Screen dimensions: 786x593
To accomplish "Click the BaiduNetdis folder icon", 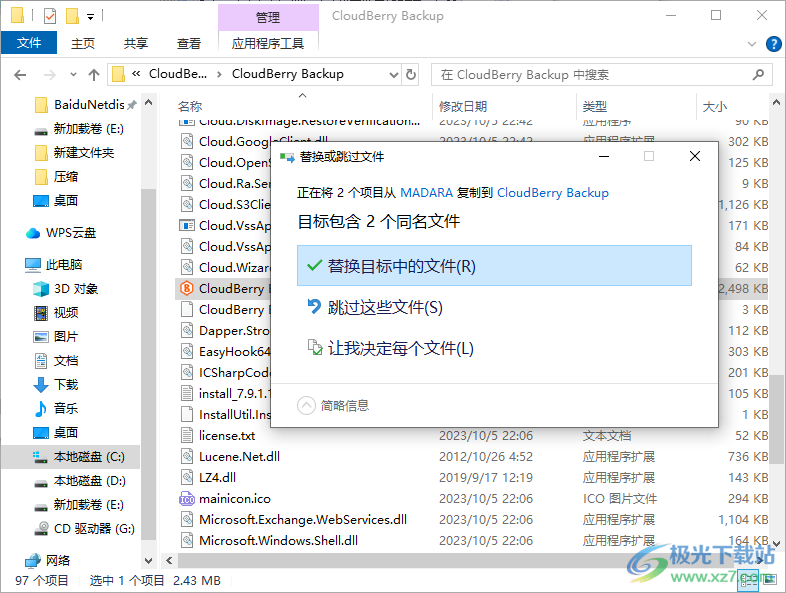I will 42,105.
